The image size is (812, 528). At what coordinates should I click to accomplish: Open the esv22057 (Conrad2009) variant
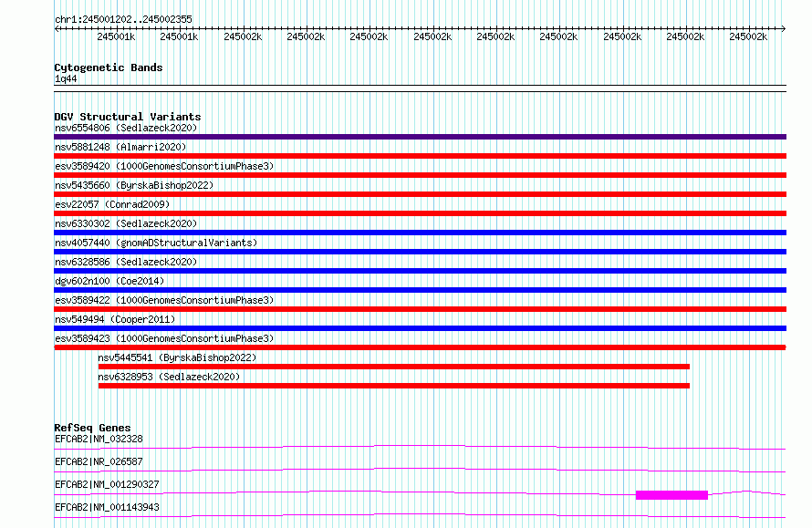click(112, 204)
